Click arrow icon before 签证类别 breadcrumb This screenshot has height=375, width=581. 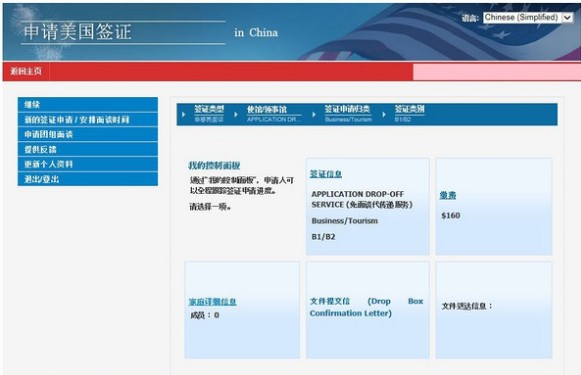pyautogui.click(x=384, y=115)
